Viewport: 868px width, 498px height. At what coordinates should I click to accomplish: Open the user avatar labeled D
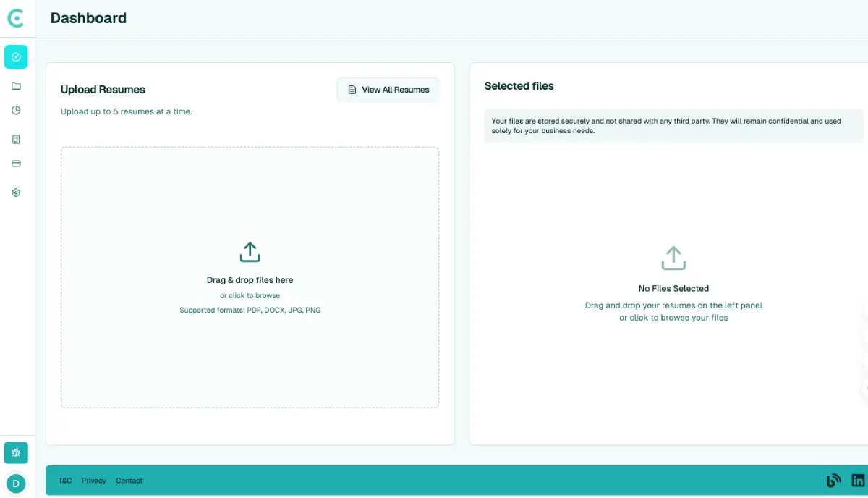click(16, 483)
